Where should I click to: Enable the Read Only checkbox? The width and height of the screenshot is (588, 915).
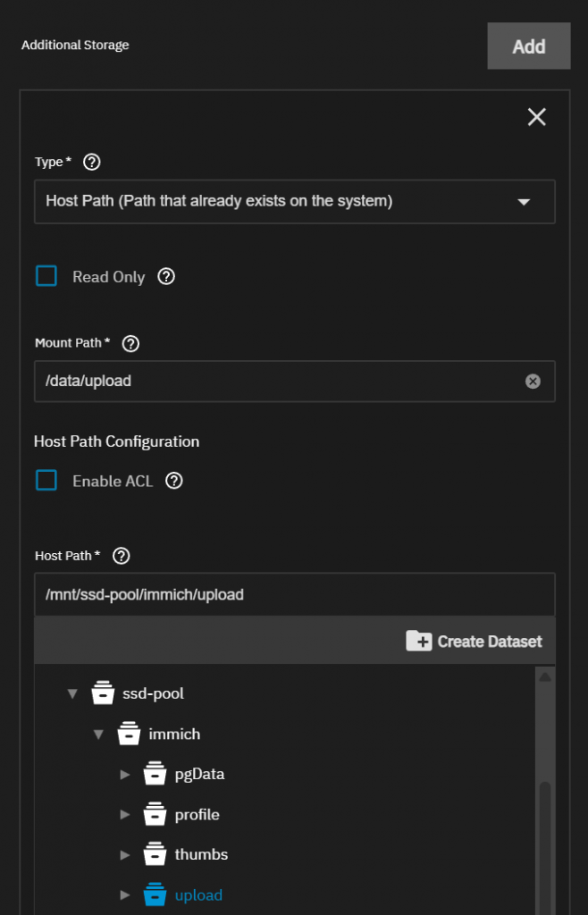click(46, 276)
